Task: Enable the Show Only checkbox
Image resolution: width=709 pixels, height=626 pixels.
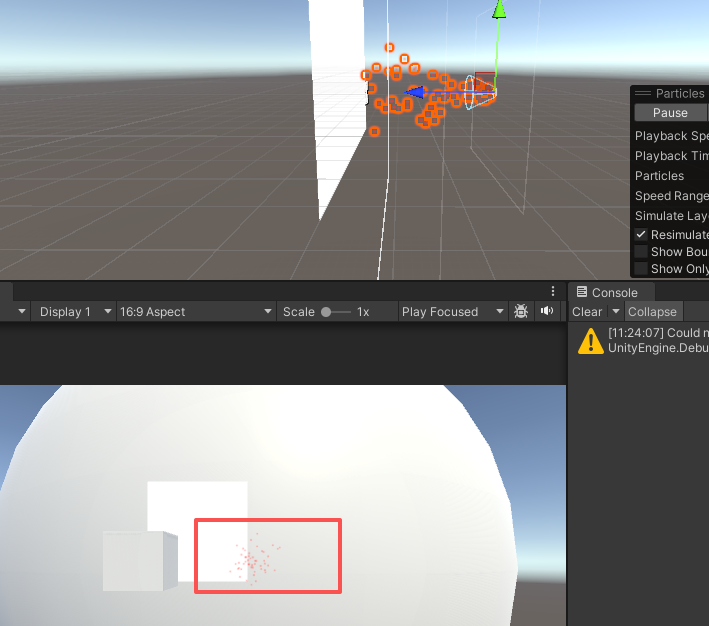Action: pos(641,269)
